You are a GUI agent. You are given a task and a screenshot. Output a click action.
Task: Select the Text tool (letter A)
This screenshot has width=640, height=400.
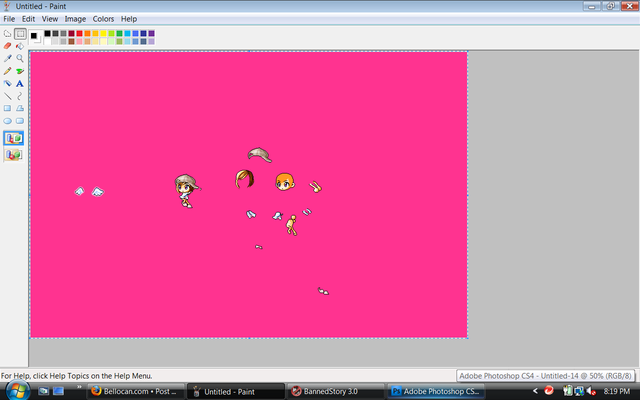pos(20,83)
